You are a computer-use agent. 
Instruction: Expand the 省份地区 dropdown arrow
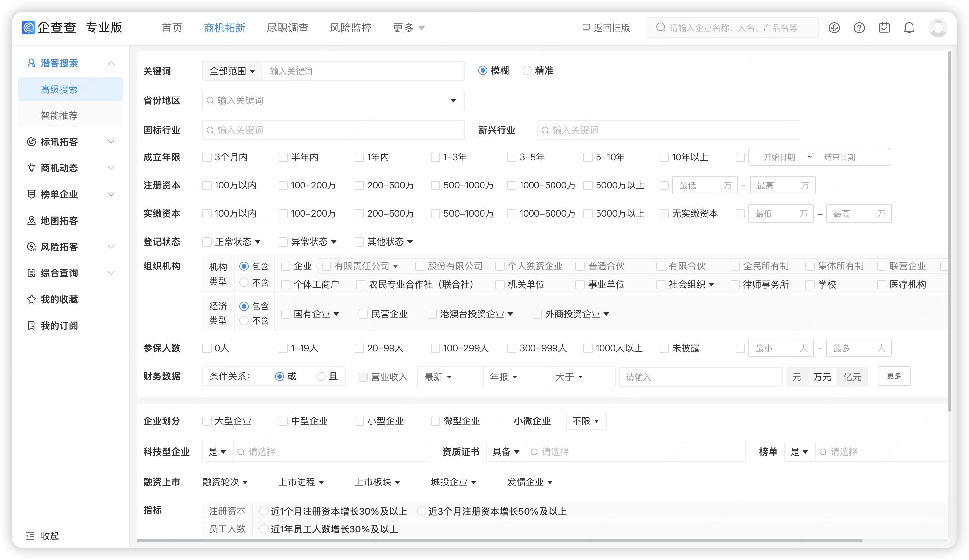(453, 101)
